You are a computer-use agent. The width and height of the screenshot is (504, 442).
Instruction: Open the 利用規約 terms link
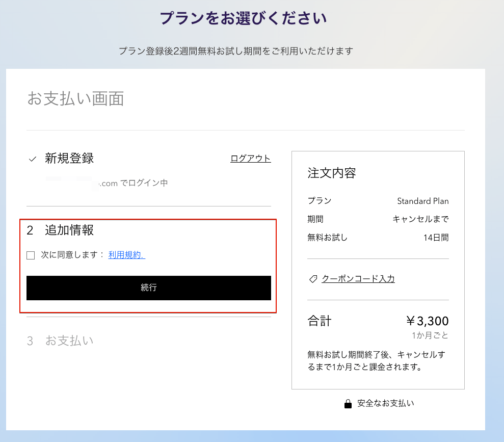point(126,255)
